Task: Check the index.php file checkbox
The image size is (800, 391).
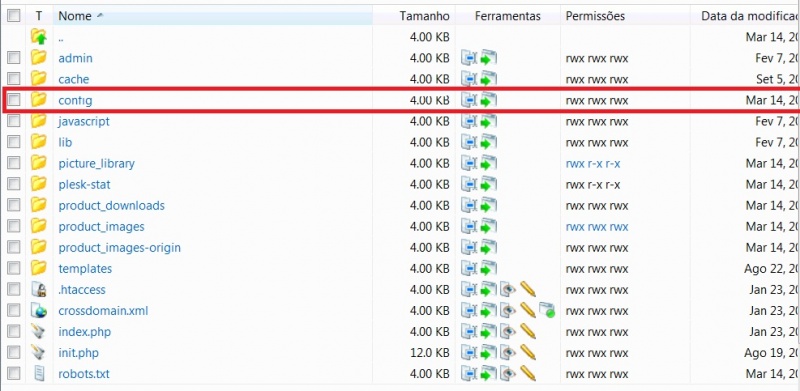Action: pyautogui.click(x=14, y=331)
